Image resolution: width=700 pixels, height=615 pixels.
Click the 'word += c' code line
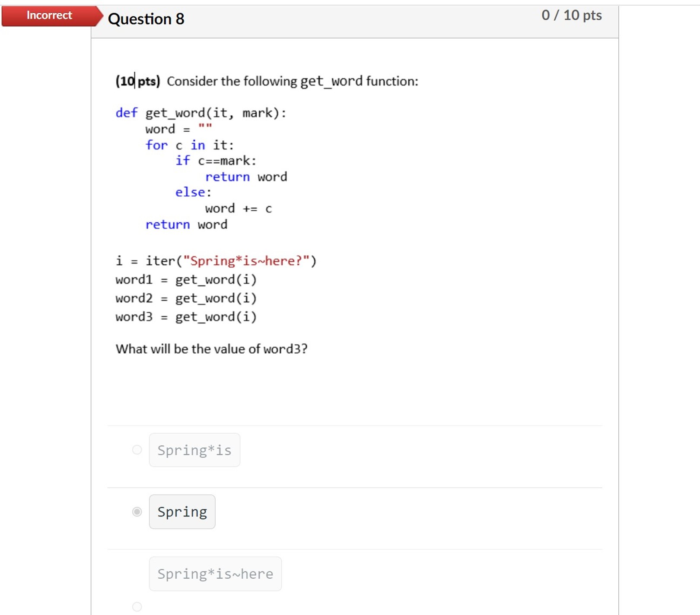239,209
